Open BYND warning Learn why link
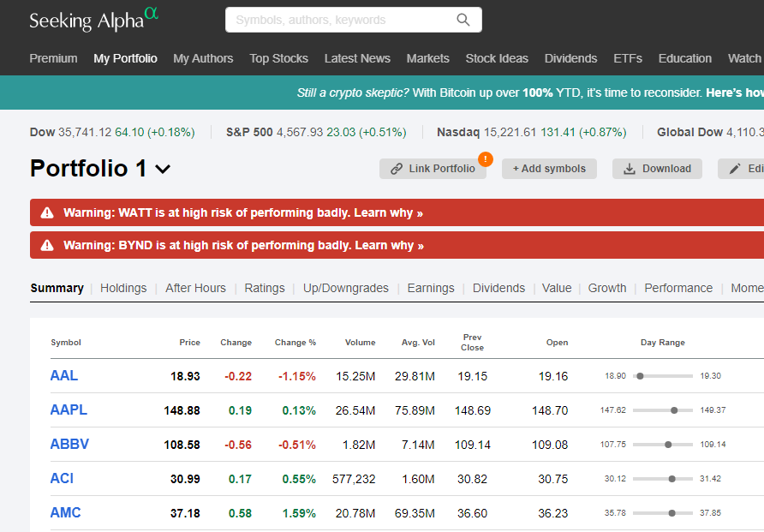The image size is (764, 532). pos(389,245)
